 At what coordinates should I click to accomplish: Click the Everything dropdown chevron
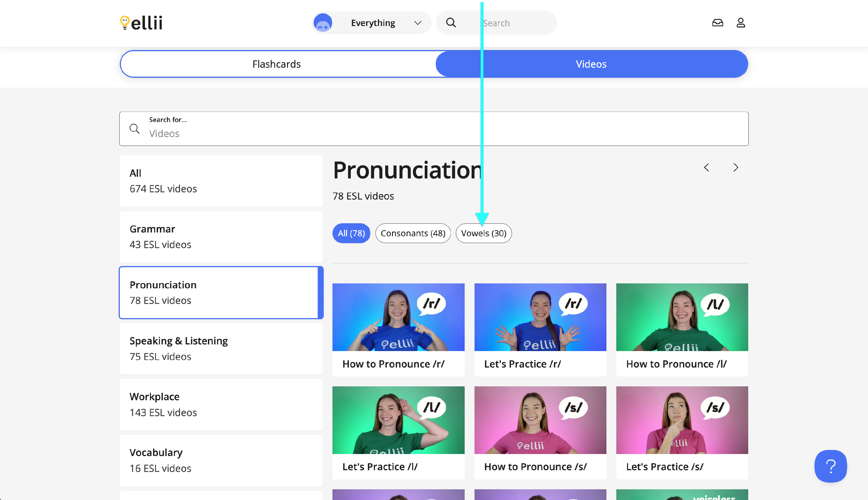pyautogui.click(x=417, y=23)
